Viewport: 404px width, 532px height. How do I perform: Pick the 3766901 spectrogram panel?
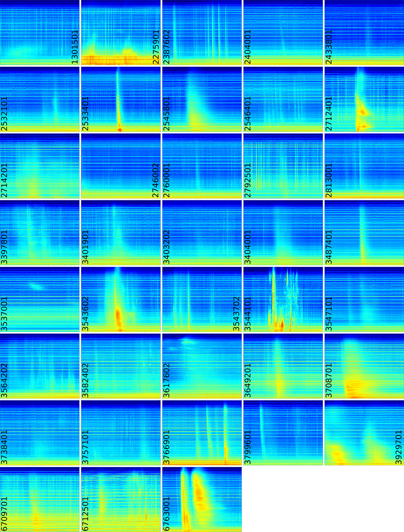(202, 432)
